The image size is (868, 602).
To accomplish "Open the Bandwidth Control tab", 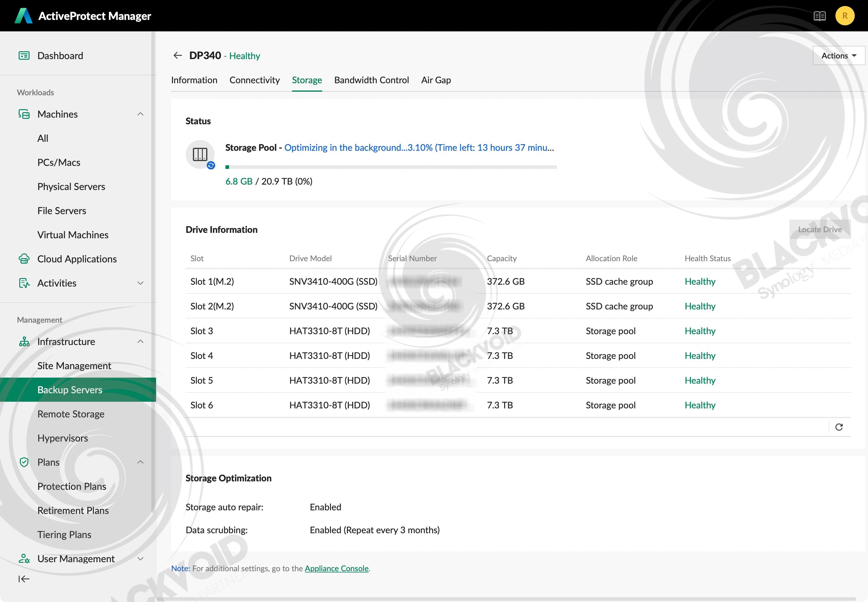I will click(372, 80).
